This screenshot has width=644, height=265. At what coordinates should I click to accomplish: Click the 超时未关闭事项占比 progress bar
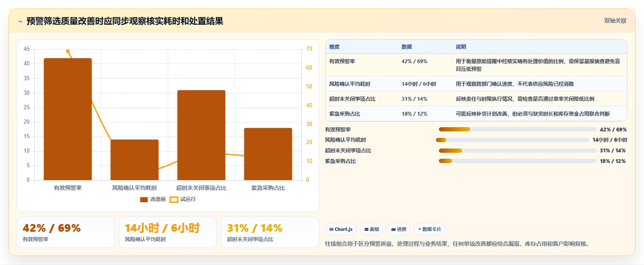pyautogui.click(x=518, y=151)
